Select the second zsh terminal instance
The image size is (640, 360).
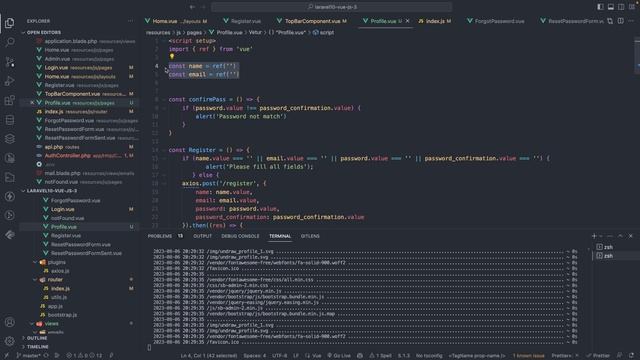click(x=616, y=256)
